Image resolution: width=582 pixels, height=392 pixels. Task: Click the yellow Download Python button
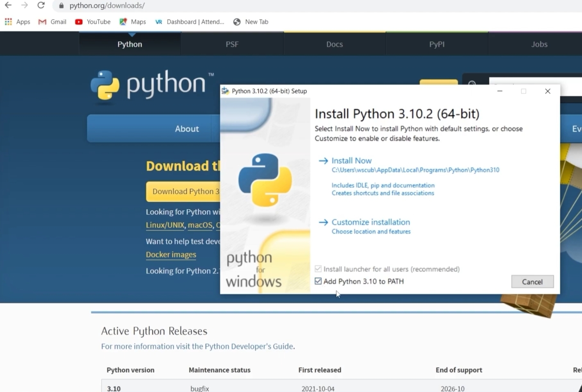(x=183, y=191)
